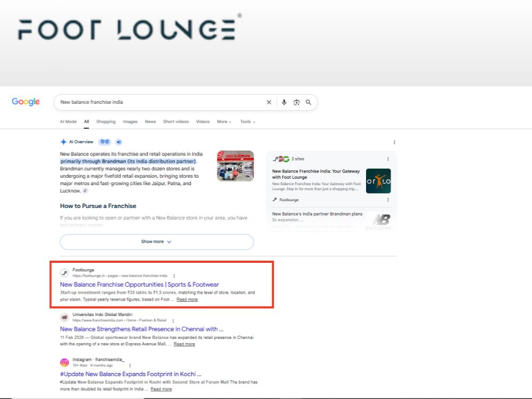Click the '3 sites' label

[x=298, y=159]
